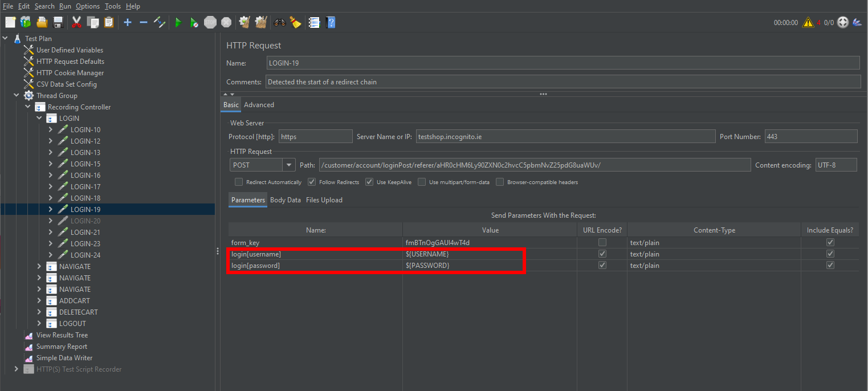This screenshot has height=391, width=868.
Task: Select the disabled LOGIN-20 sampler
Action: click(85, 221)
